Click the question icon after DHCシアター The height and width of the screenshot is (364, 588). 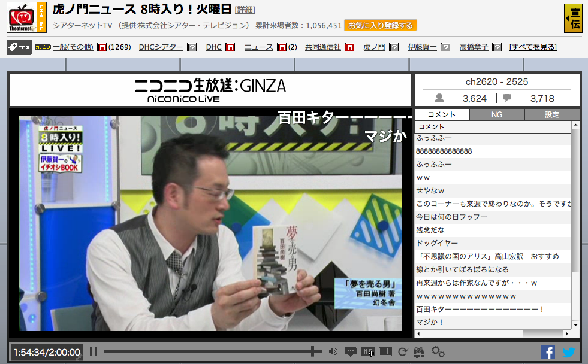coord(192,47)
